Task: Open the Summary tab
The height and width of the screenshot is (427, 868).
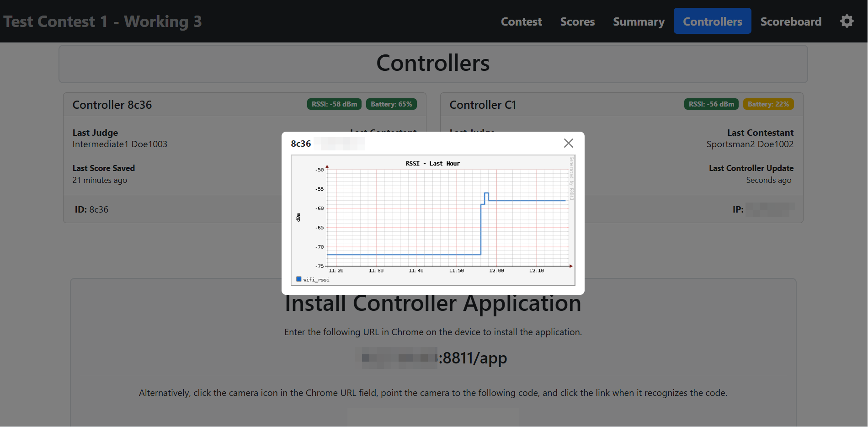Action: tap(639, 21)
